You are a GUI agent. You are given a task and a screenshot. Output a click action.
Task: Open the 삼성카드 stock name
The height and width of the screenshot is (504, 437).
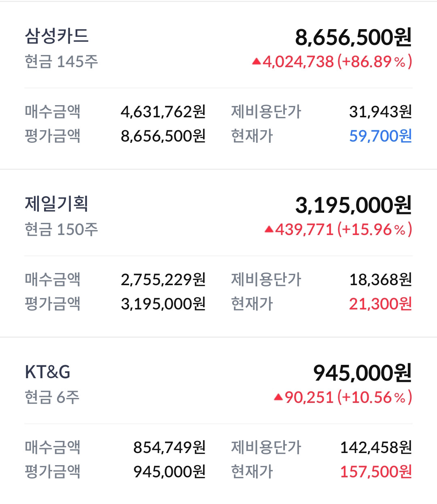[x=57, y=36]
